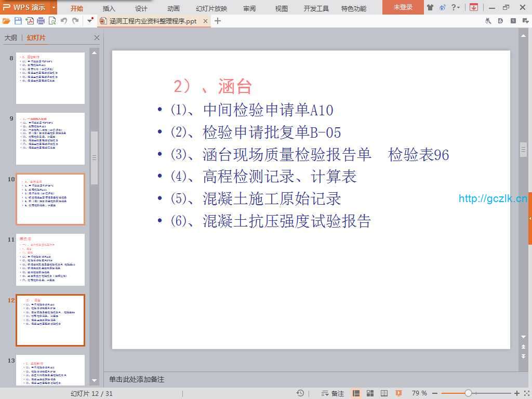
Task: Open the 插入 ribbon tab
Action: click(x=109, y=8)
